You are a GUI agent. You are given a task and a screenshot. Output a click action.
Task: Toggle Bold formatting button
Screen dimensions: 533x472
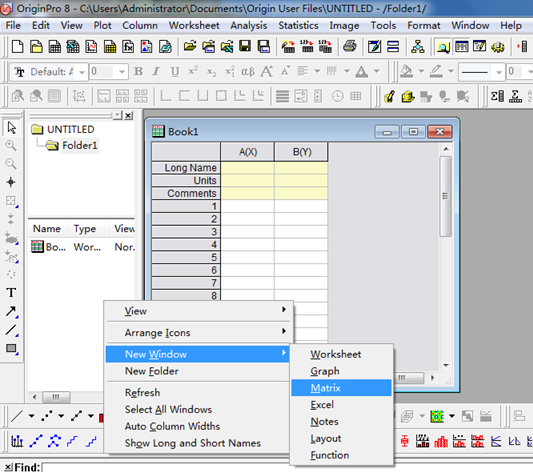[138, 72]
